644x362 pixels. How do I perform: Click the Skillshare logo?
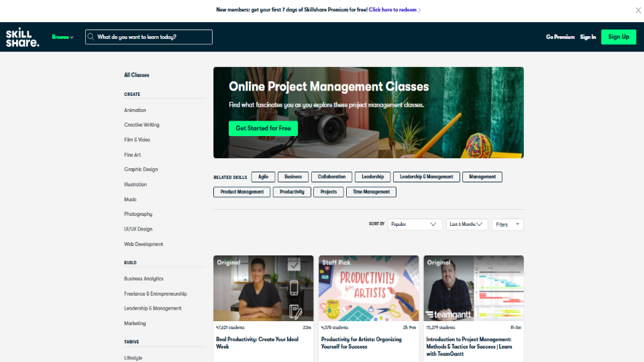click(x=23, y=37)
